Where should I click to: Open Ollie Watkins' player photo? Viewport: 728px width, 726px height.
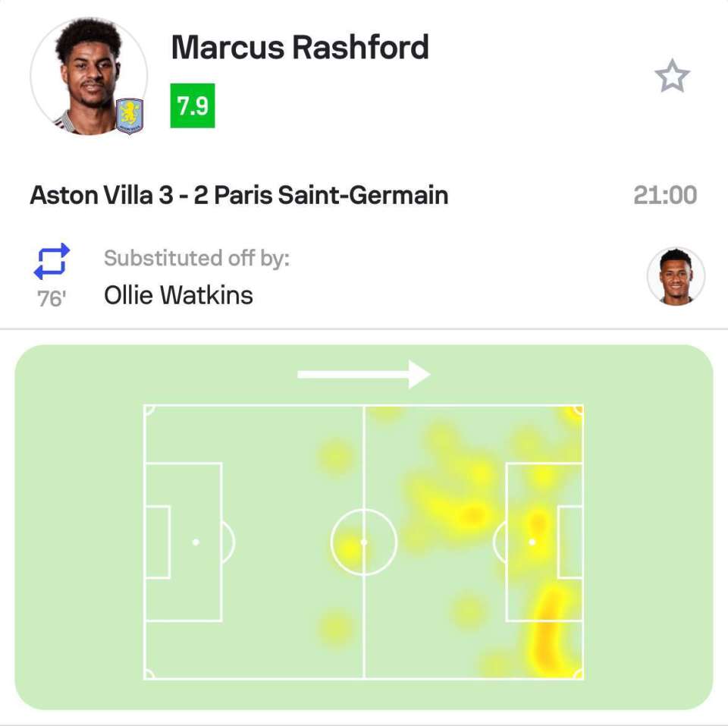676,276
